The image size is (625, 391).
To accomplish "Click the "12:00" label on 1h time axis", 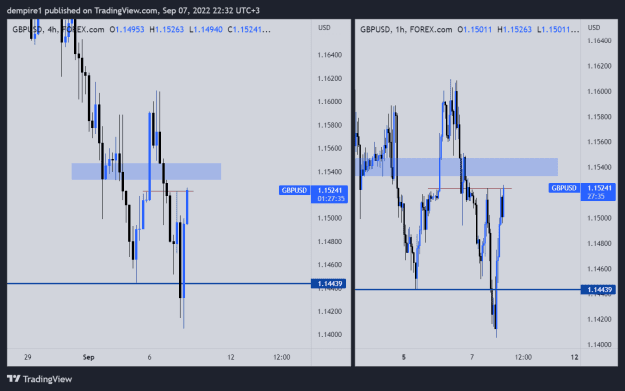I will pos(523,357).
